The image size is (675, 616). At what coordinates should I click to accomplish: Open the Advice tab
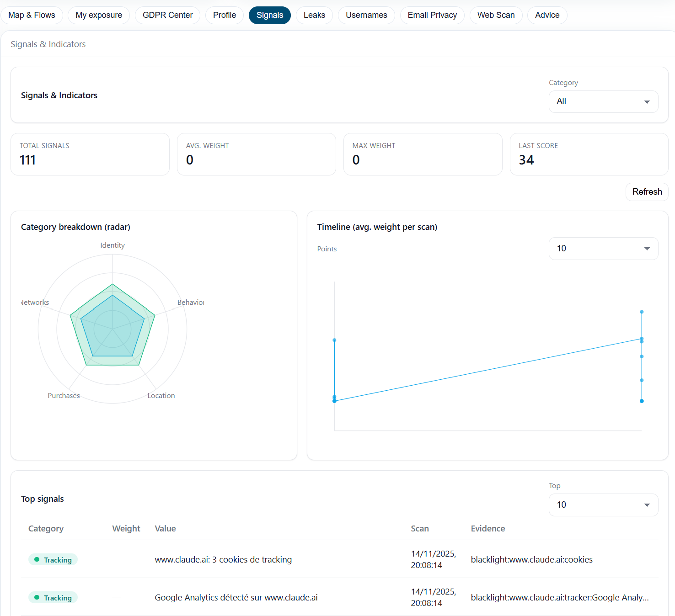coord(547,15)
